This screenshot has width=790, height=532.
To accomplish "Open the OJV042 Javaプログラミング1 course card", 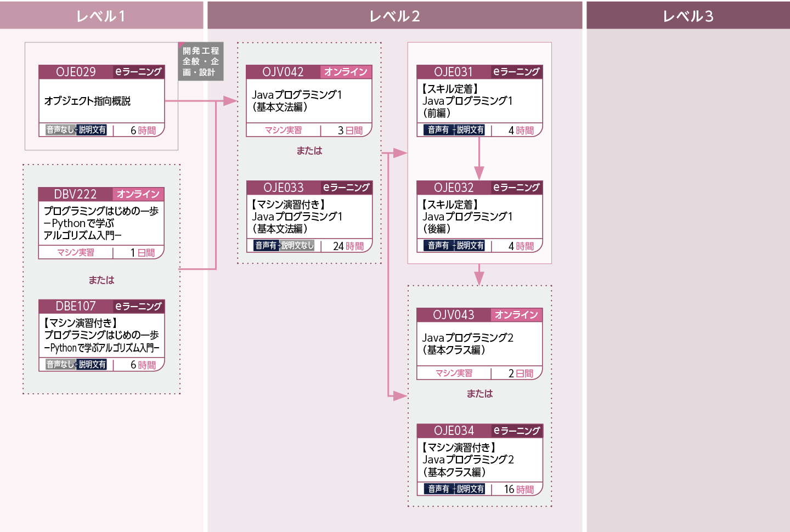I will (309, 101).
